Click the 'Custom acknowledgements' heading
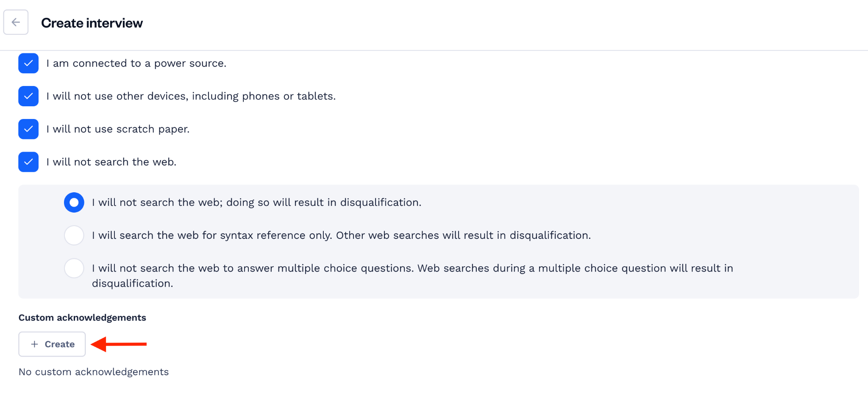The height and width of the screenshot is (393, 868). coord(82,318)
